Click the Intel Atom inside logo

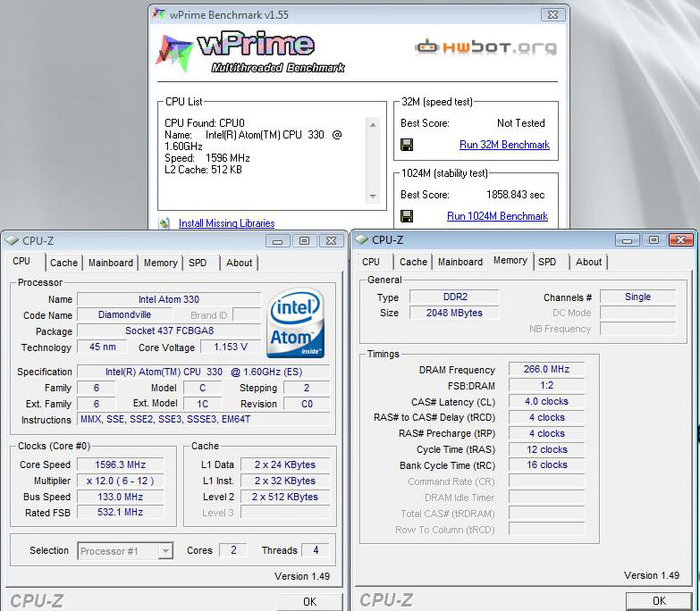pos(295,322)
